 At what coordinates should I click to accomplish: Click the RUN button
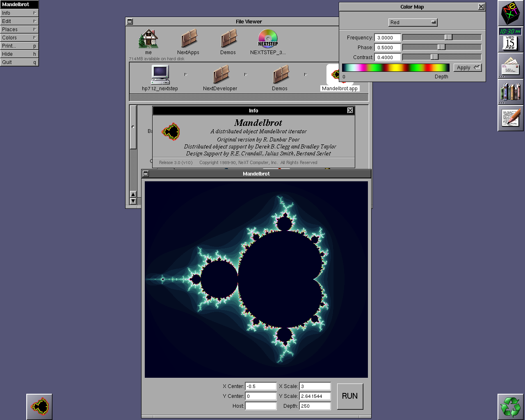point(350,396)
